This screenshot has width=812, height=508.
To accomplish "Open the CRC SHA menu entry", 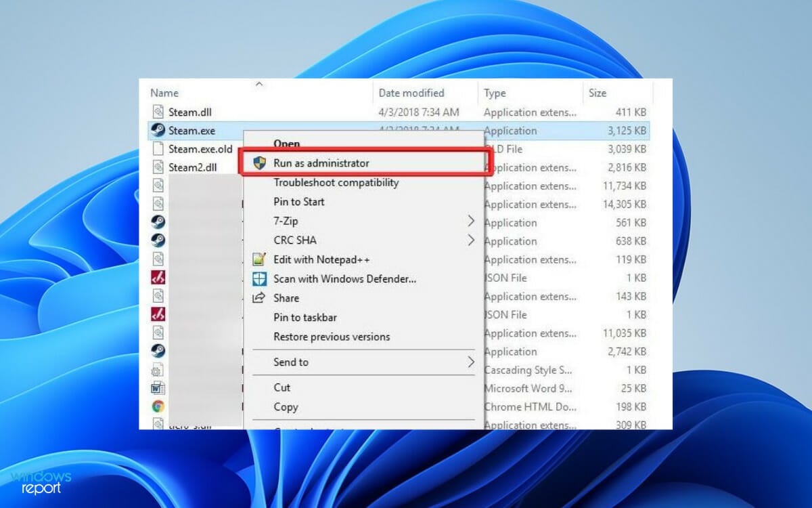I will pos(295,240).
